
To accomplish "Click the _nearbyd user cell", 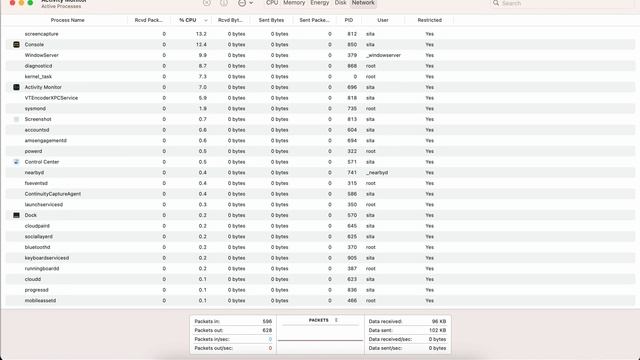I will (377, 173).
